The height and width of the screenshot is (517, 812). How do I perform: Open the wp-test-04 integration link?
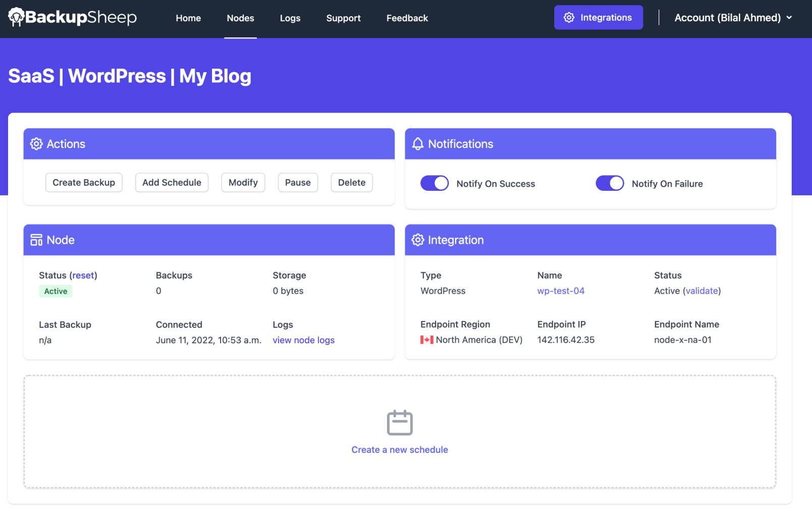561,291
